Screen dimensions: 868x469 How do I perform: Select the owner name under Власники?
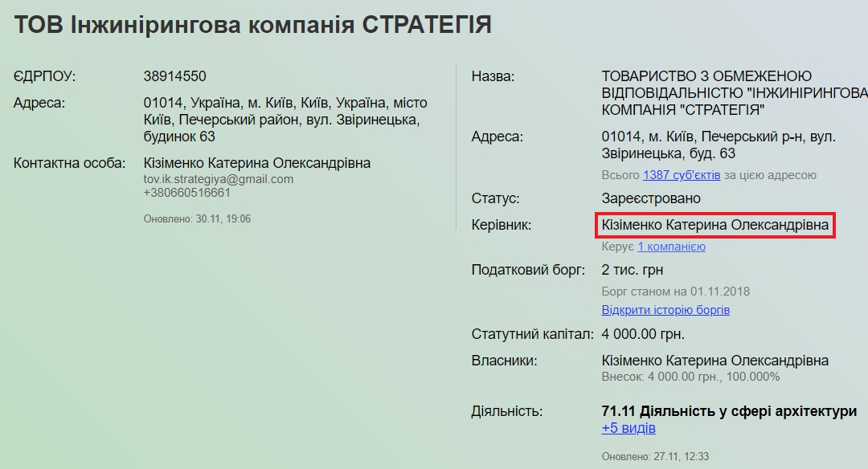pyautogui.click(x=714, y=361)
